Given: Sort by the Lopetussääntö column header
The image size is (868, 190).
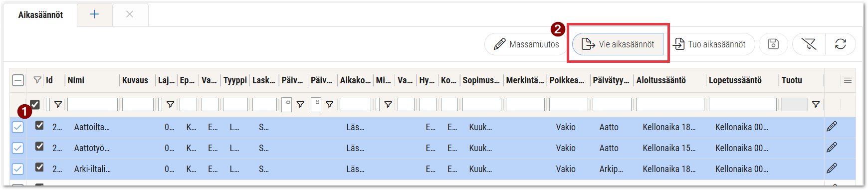Looking at the screenshot, I should (x=735, y=80).
